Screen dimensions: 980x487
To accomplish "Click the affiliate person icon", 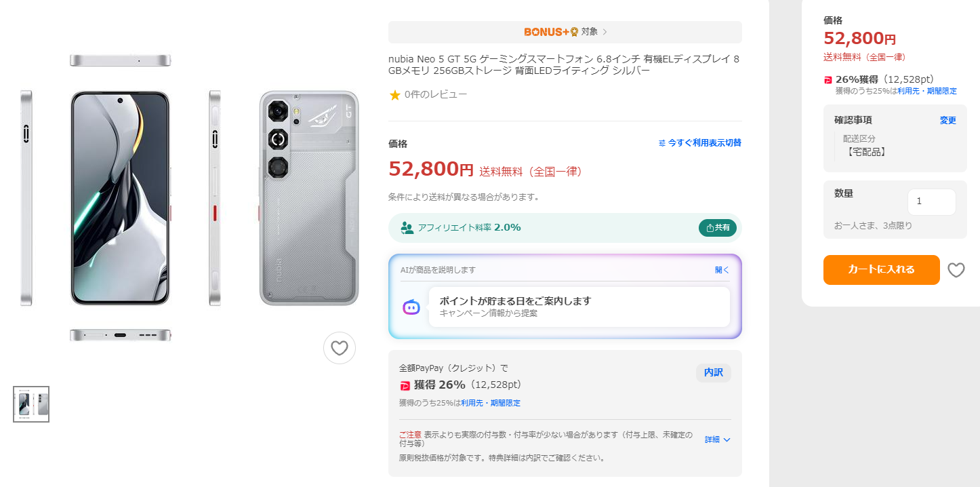I will [407, 228].
